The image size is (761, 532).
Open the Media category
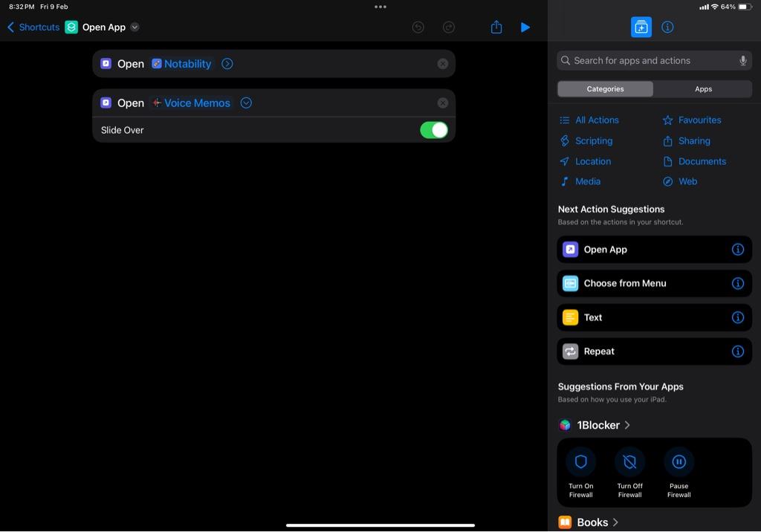click(580, 181)
